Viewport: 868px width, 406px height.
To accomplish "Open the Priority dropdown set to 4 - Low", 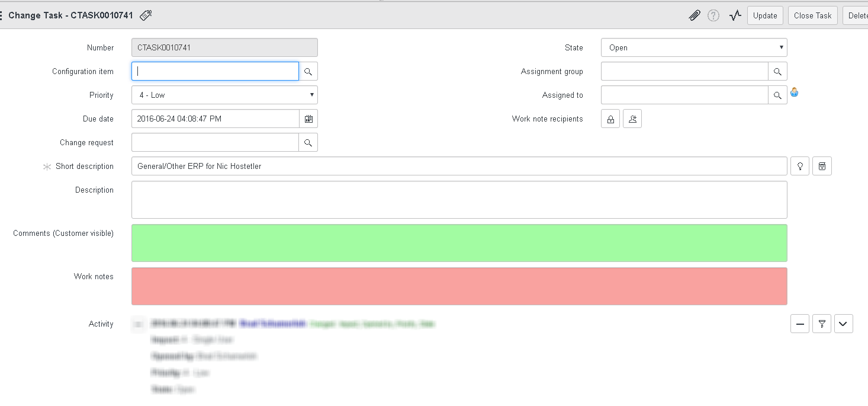I will [x=224, y=95].
